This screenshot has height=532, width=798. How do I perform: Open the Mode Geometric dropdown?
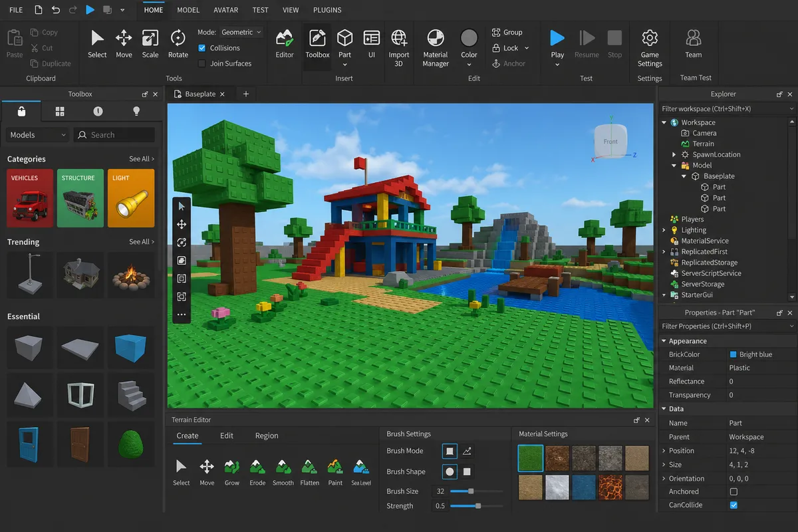241,32
